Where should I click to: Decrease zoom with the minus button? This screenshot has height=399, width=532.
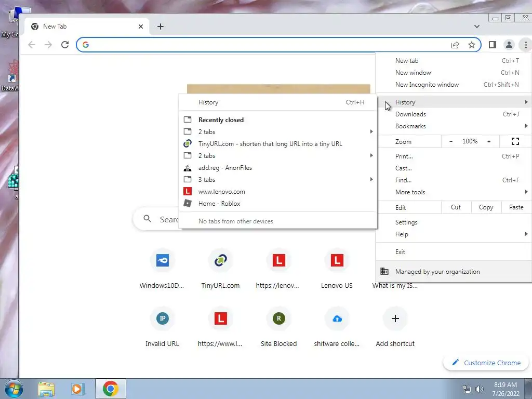point(451,141)
